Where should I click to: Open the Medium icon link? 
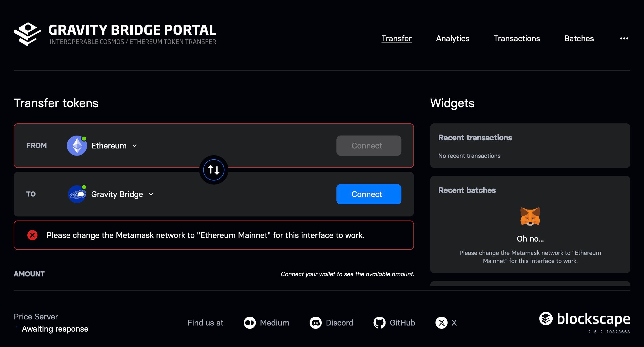[x=250, y=323]
